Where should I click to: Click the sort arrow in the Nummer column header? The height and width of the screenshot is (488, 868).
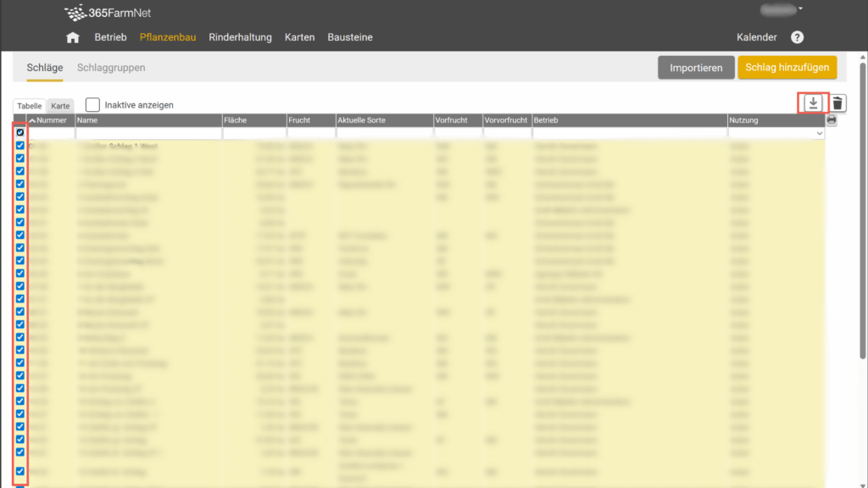(x=32, y=120)
